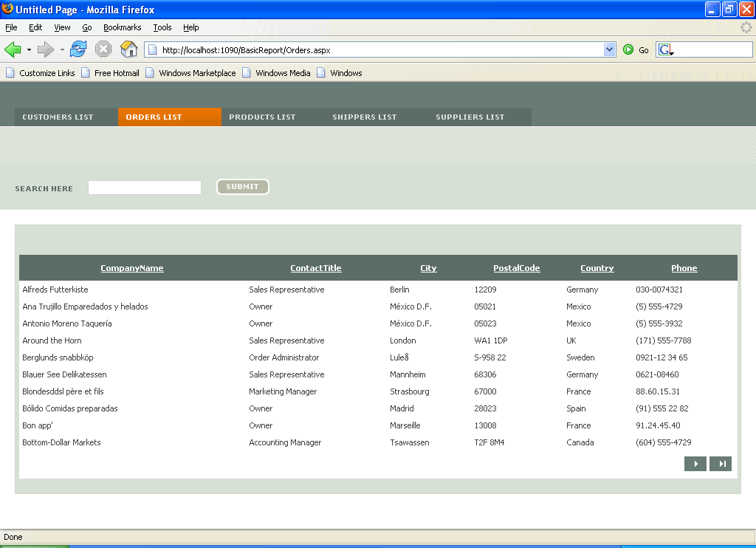Open the Bookmarks menu
Viewport: 756px width, 548px height.
point(122,27)
